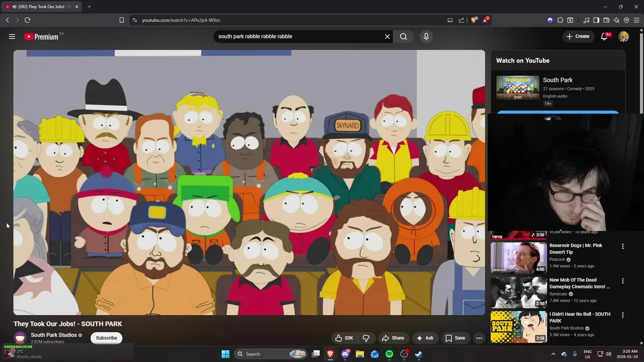Share this page from address bar
Screen dimensions: 644x362
pyautogui.click(x=461, y=20)
